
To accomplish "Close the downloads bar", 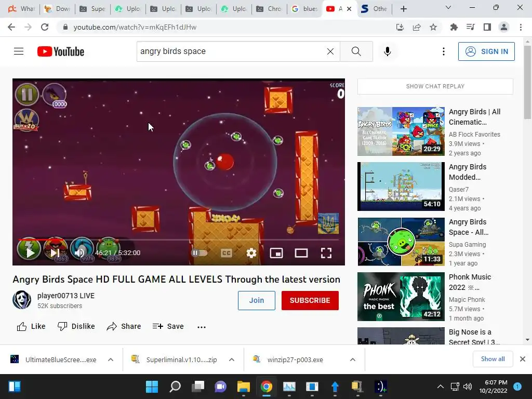I will (523, 359).
